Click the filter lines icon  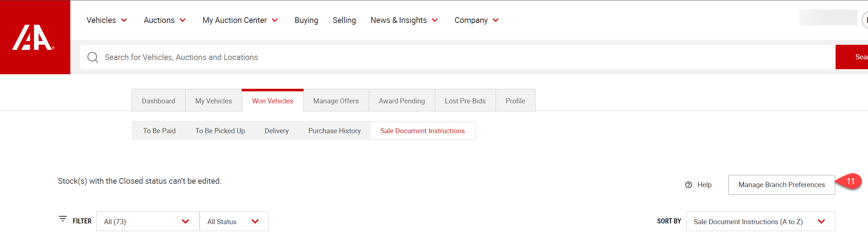pos(63,219)
